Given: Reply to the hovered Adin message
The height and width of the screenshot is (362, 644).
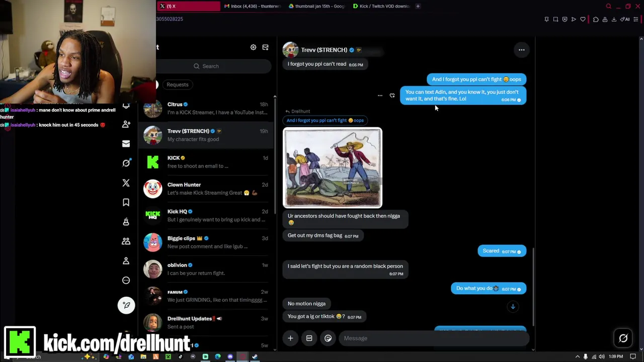Looking at the screenshot, I should coord(392,96).
